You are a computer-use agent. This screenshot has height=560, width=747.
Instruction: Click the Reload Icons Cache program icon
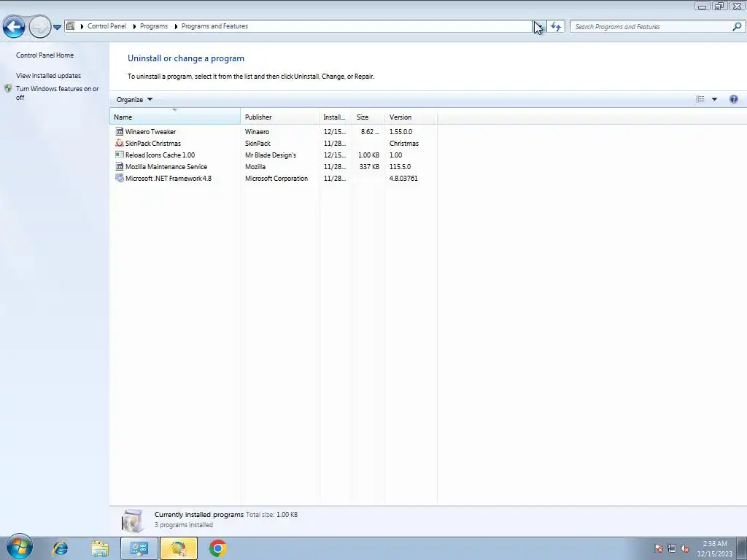pos(119,155)
